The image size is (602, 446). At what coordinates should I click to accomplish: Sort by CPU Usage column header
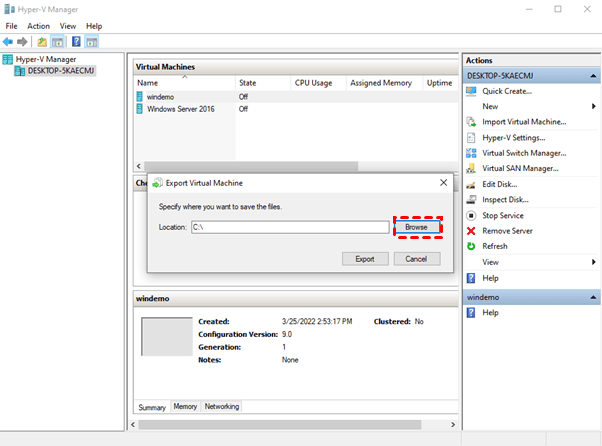point(318,83)
